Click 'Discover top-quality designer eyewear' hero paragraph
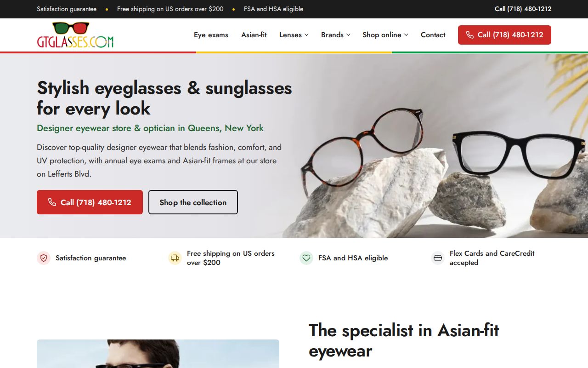 click(x=159, y=161)
